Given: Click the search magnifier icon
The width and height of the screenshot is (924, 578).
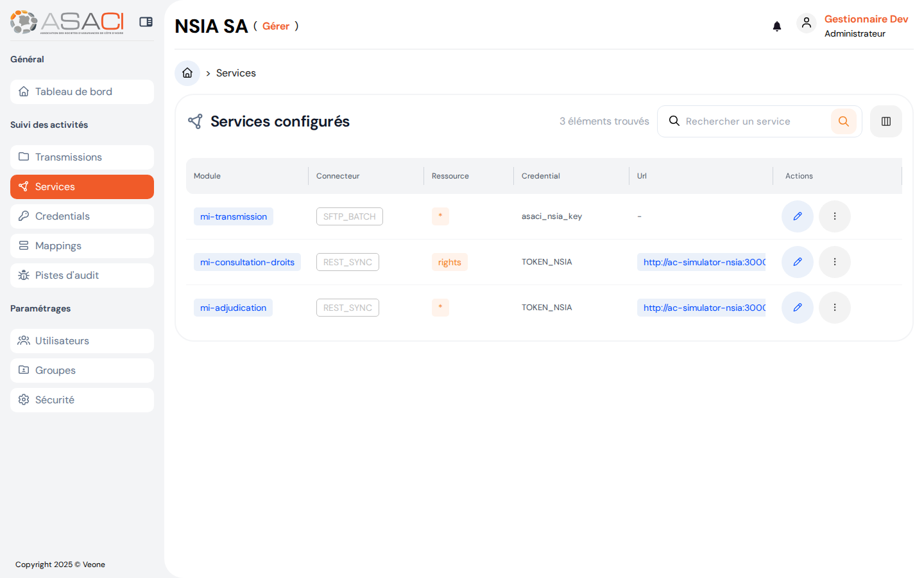Looking at the screenshot, I should tap(844, 121).
